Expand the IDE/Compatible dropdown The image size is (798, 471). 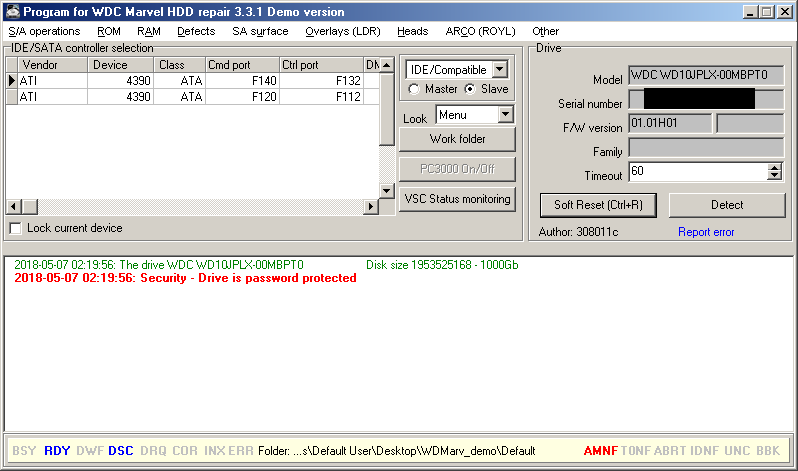(500, 69)
